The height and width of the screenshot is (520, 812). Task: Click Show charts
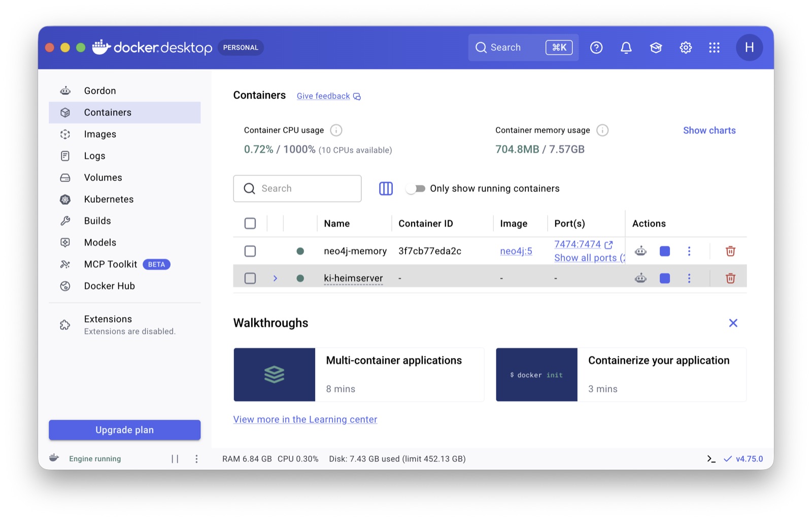click(709, 131)
